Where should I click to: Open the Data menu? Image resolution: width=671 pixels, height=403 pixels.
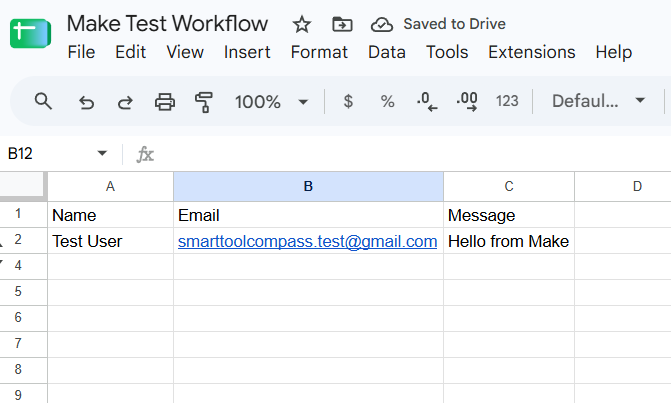(x=387, y=52)
